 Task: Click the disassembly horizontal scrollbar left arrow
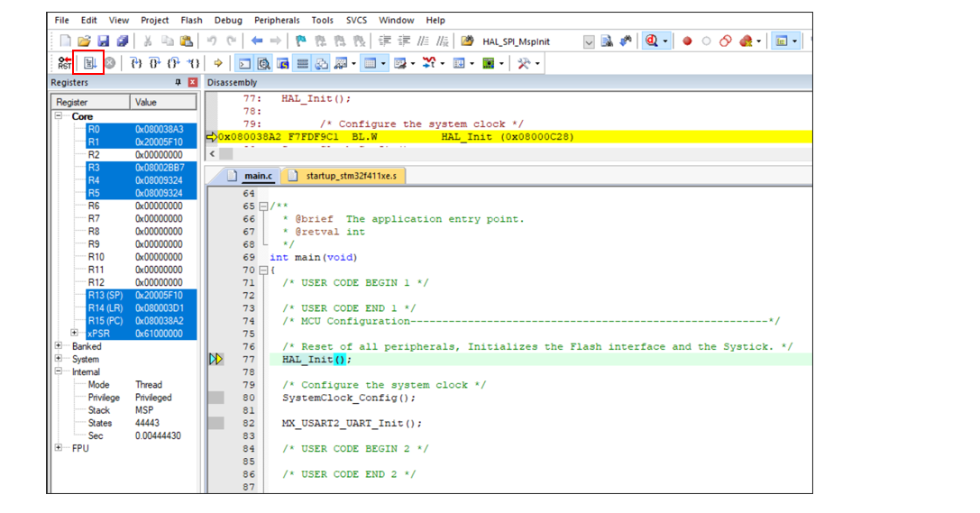click(212, 154)
